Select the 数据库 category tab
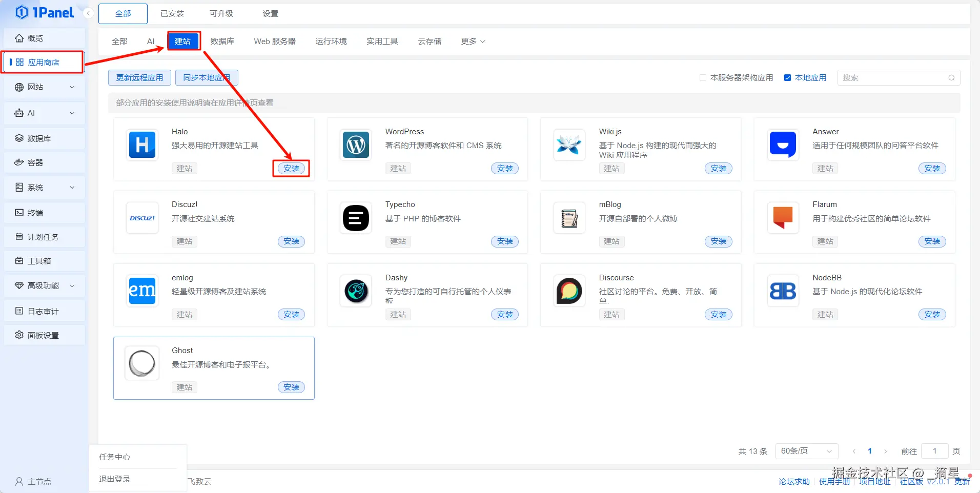The height and width of the screenshot is (493, 980). pyautogui.click(x=222, y=41)
